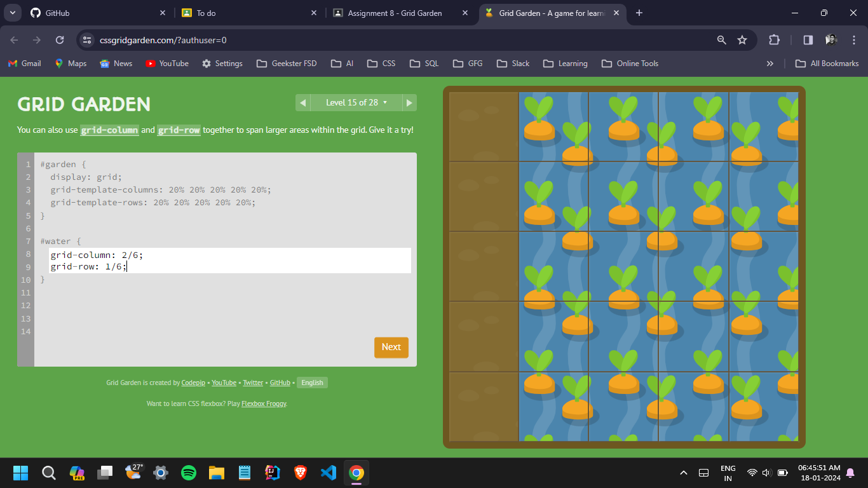This screenshot has height=488, width=868.
Task: Click the zoom magnifier icon in address bar
Action: coord(721,40)
